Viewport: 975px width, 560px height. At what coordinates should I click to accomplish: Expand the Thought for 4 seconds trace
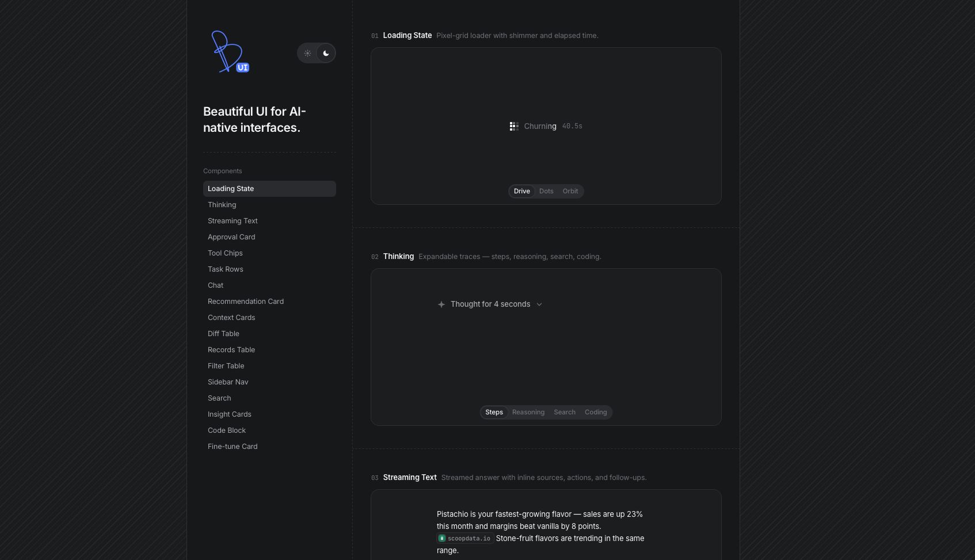(x=490, y=304)
